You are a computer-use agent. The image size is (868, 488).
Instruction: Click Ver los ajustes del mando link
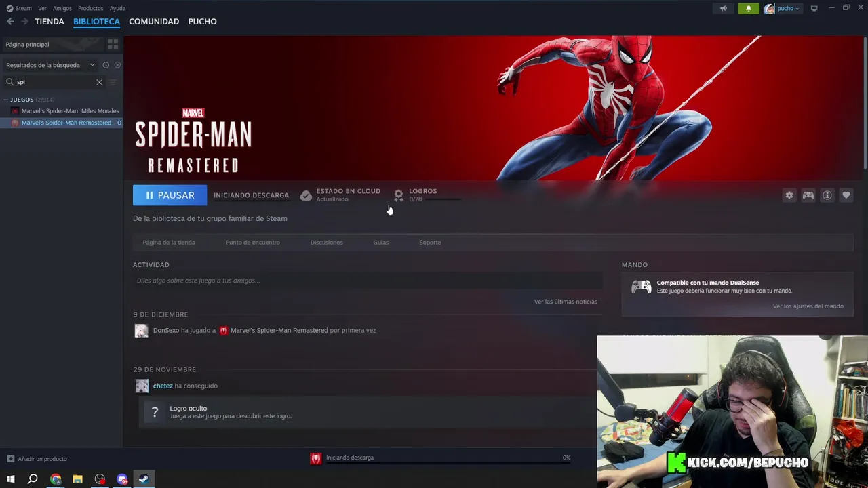click(808, 306)
